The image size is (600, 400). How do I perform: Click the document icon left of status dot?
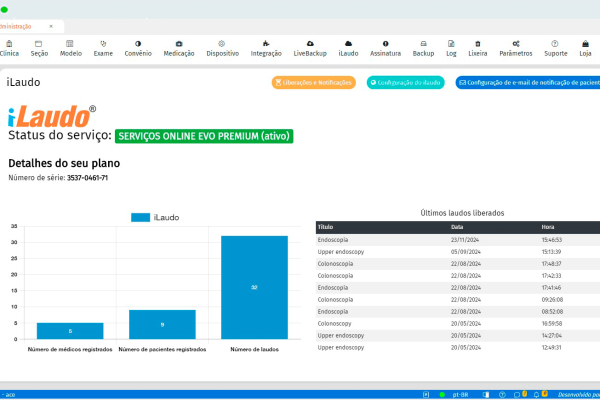click(426, 395)
